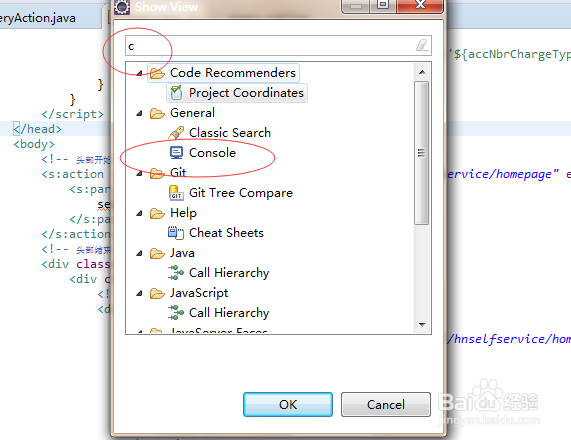Click the JavaScript Call Hierarchy icon
Image resolution: width=571 pixels, height=440 pixels.
click(176, 313)
